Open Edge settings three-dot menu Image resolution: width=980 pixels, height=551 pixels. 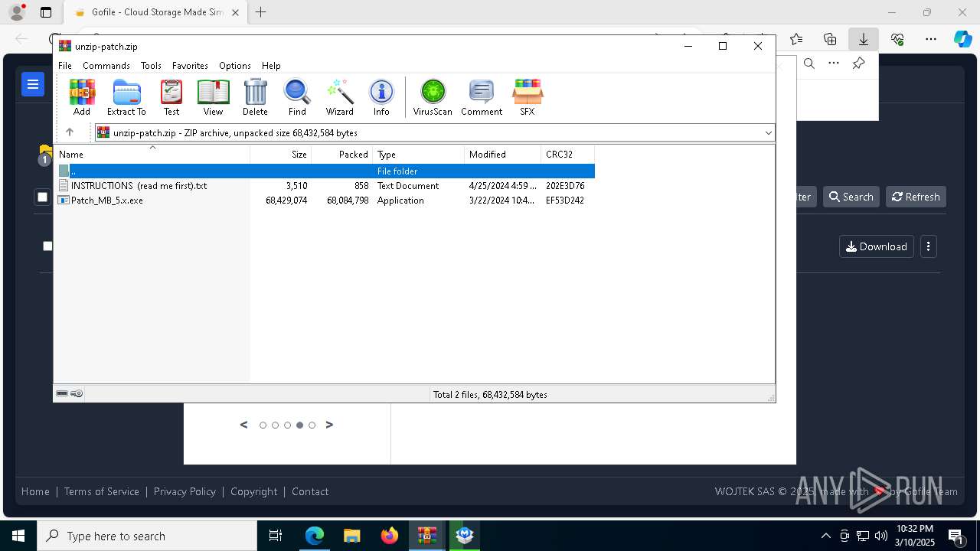930,39
